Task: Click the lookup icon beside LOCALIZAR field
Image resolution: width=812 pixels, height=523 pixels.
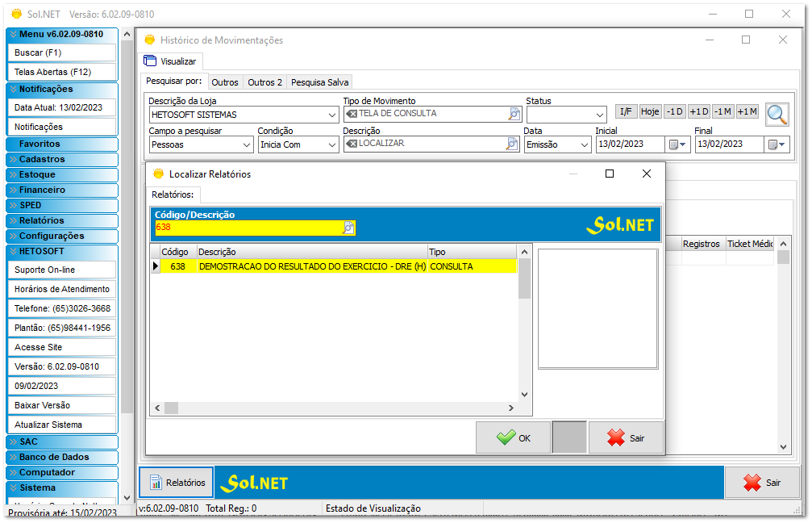Action: [x=514, y=144]
